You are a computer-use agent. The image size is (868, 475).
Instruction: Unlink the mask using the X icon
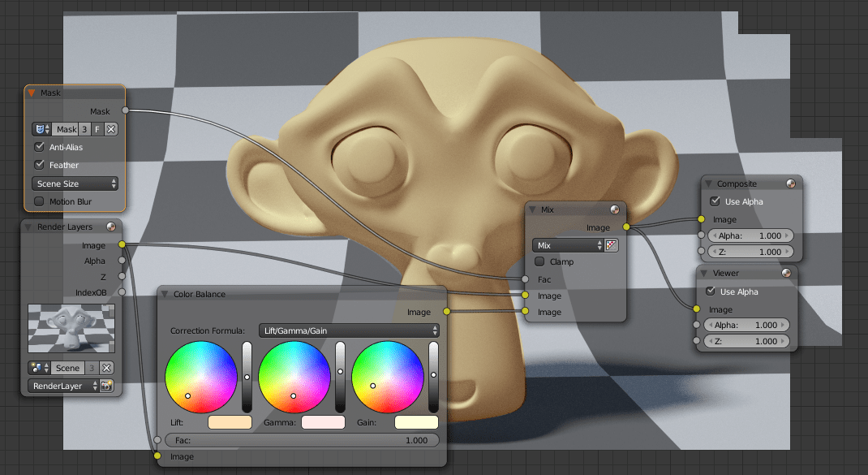click(111, 128)
